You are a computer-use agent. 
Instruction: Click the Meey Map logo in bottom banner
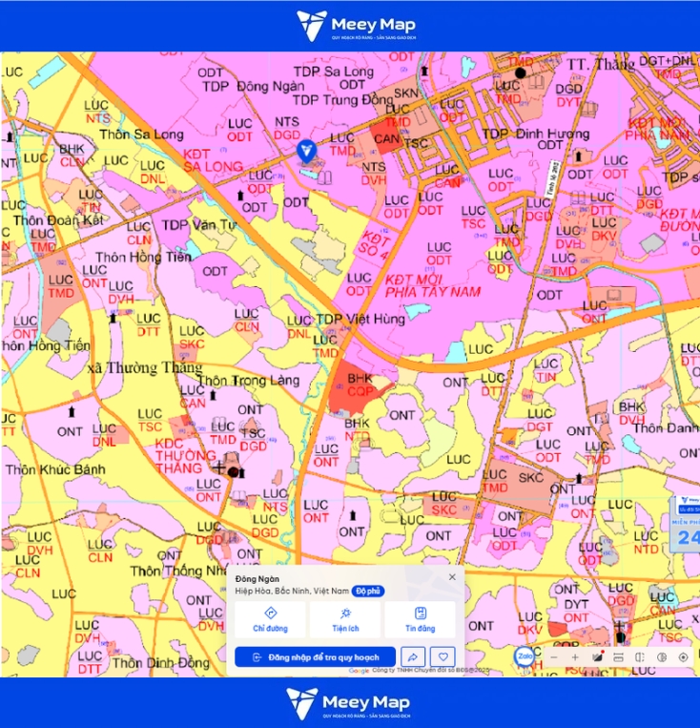(348, 703)
